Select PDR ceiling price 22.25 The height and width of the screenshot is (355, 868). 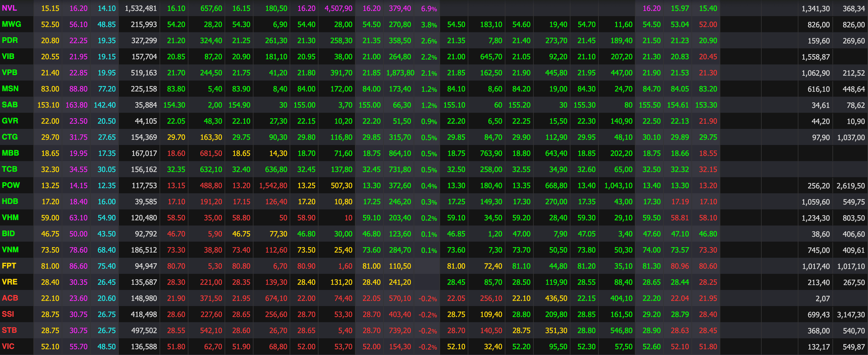pyautogui.click(x=78, y=40)
